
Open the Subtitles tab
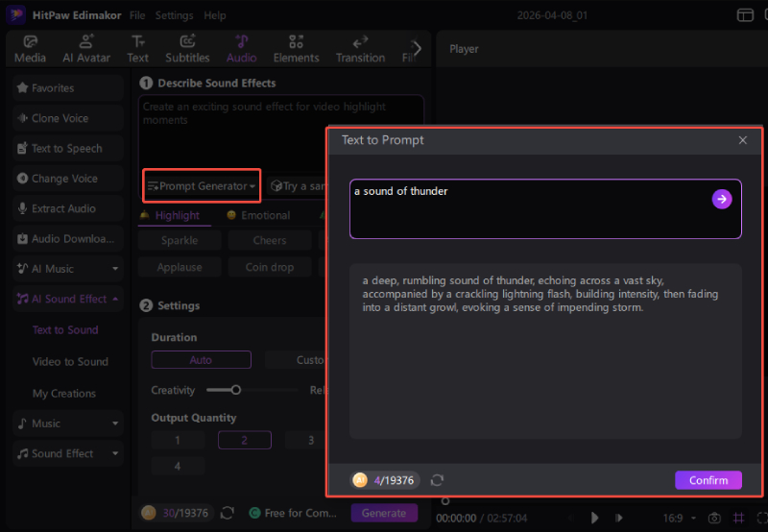[187, 49]
